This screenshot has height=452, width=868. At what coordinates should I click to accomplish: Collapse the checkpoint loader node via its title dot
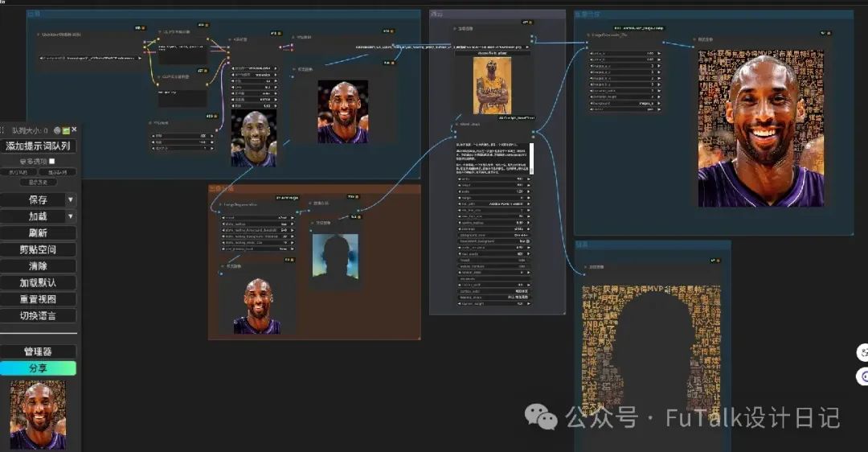coord(39,35)
